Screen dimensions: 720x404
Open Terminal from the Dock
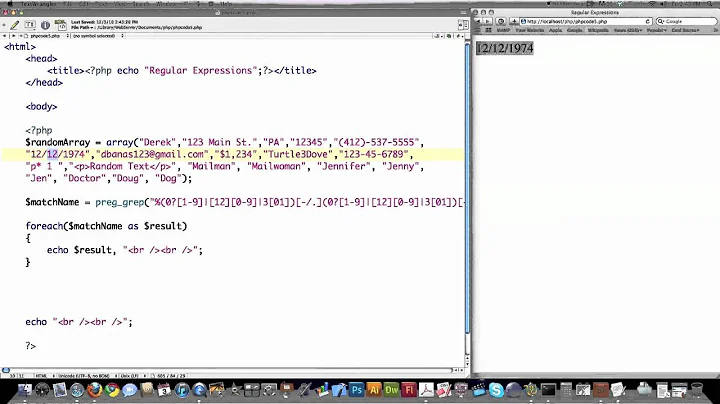[x=548, y=390]
